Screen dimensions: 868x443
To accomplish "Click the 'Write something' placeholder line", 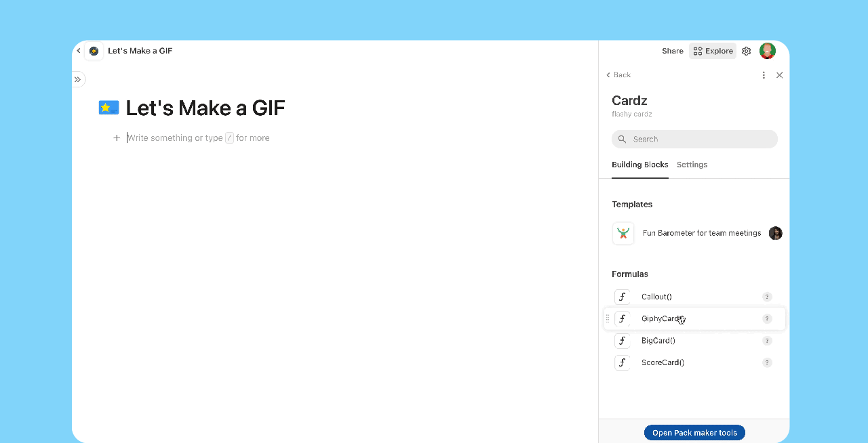I will point(198,138).
